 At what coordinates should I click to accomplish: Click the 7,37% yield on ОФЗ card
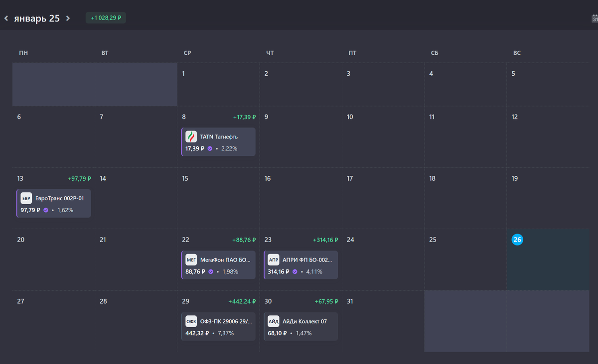point(226,333)
